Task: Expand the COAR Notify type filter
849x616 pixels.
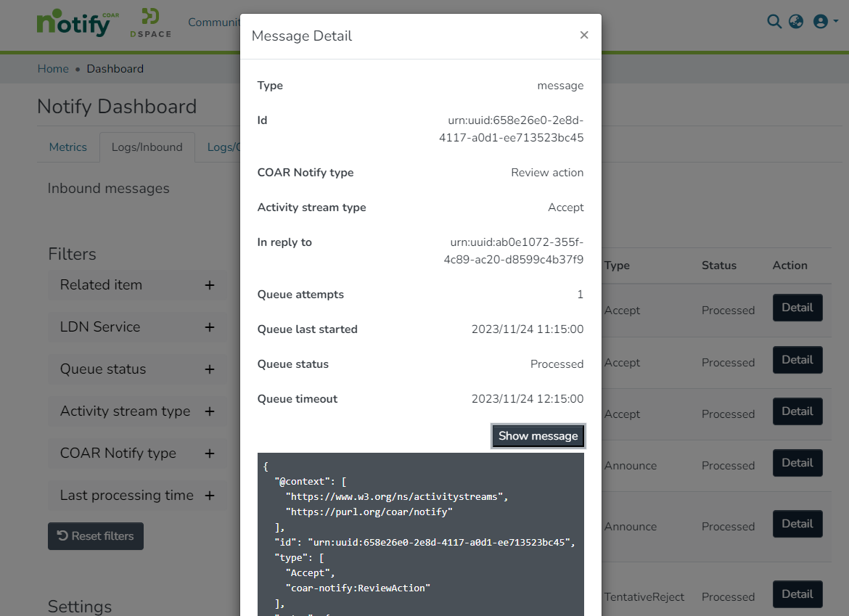Action: point(209,453)
